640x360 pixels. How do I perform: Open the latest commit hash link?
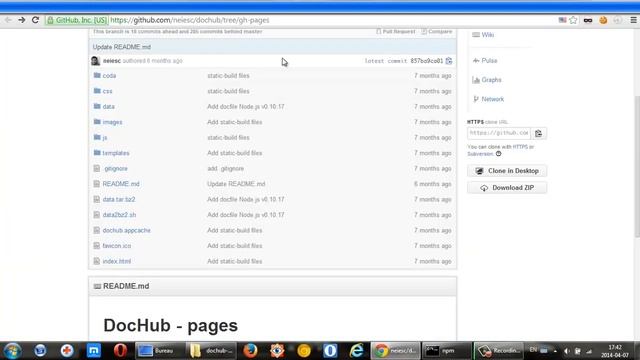[427, 61]
